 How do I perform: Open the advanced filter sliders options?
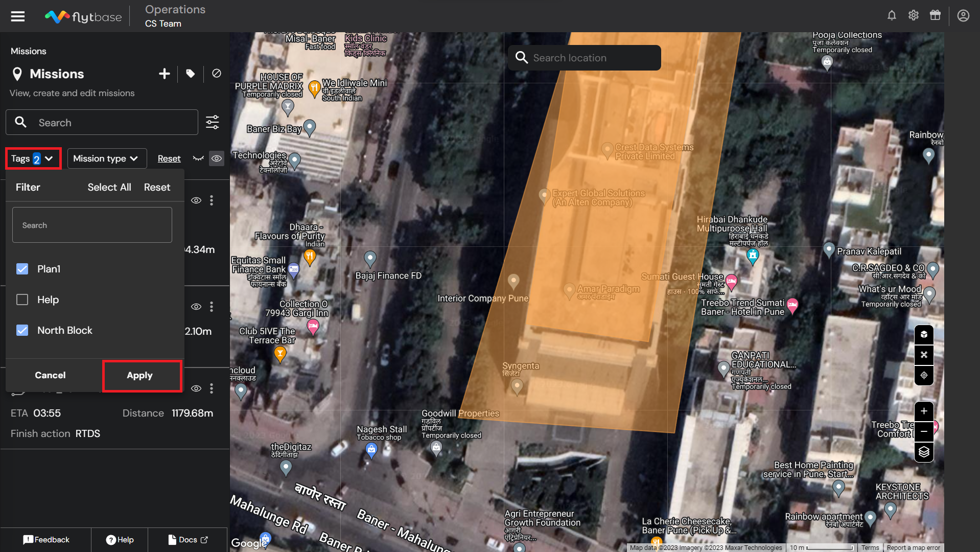[x=212, y=123]
